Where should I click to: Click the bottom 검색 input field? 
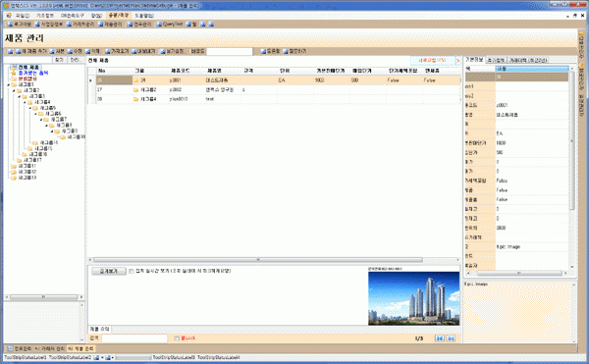(134, 338)
